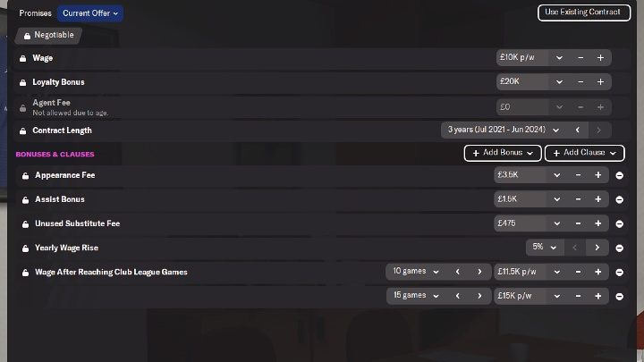Toggle the Loyalty Bonus lock icon
The image size is (644, 362).
(x=23, y=83)
